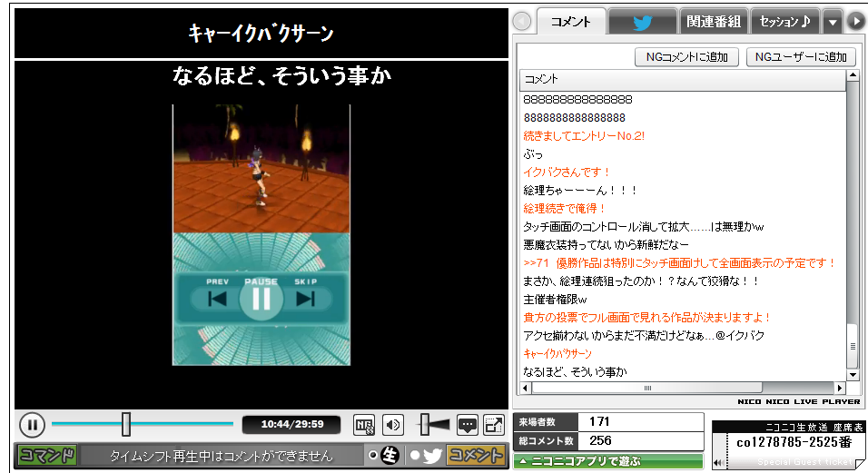This screenshot has width=868, height=473.
Task: Select comment タッチ画面のコントロール消して拡大
Action: 643,227
